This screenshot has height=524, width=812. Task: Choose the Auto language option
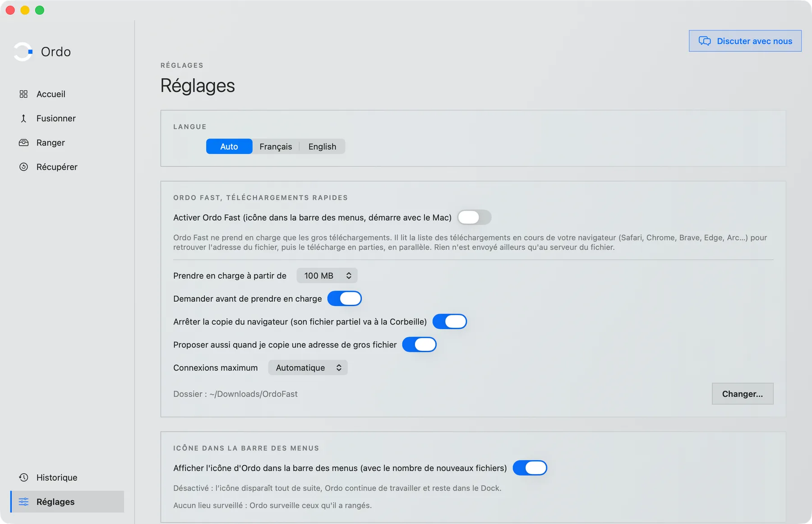tap(229, 147)
